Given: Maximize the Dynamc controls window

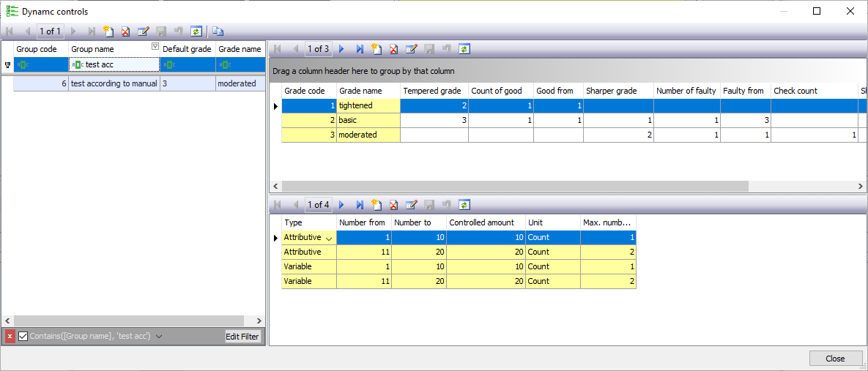Looking at the screenshot, I should [x=817, y=11].
